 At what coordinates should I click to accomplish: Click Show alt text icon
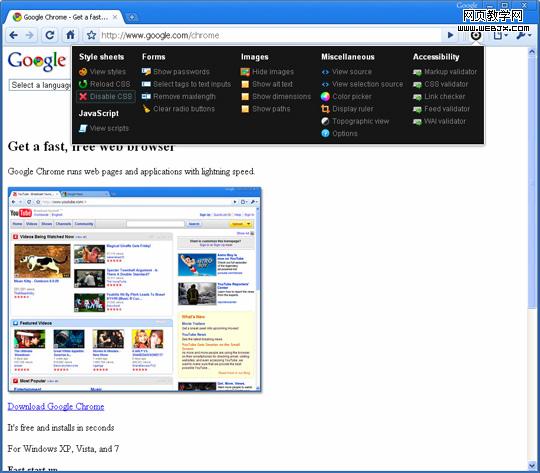[245, 84]
